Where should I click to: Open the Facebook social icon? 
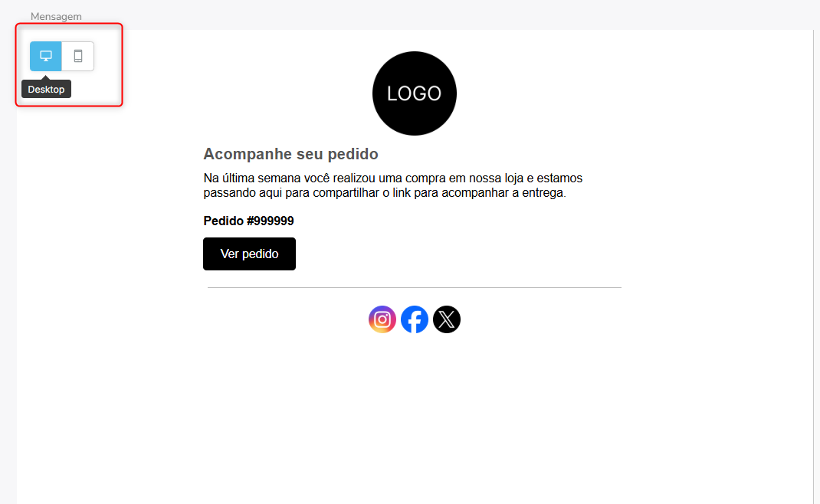coord(414,319)
